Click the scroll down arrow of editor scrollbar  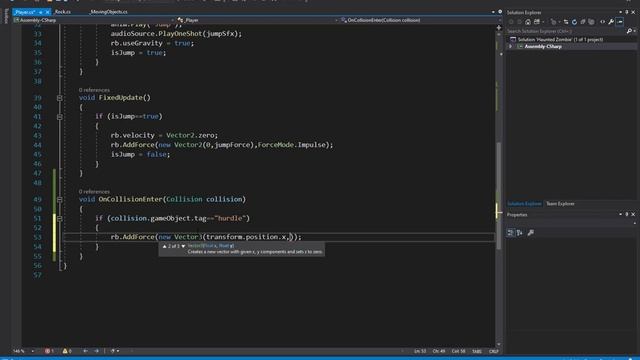click(499, 345)
